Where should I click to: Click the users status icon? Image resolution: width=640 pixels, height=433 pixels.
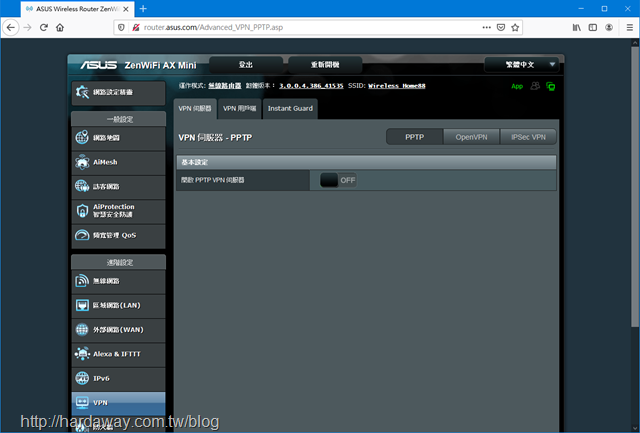(535, 86)
